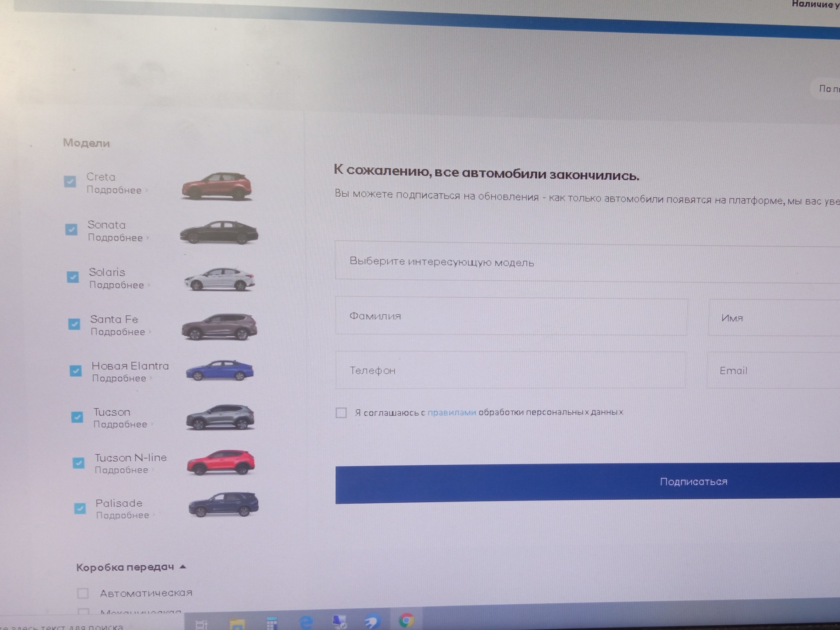
Task: Click the Модели section heading
Action: 87,143
